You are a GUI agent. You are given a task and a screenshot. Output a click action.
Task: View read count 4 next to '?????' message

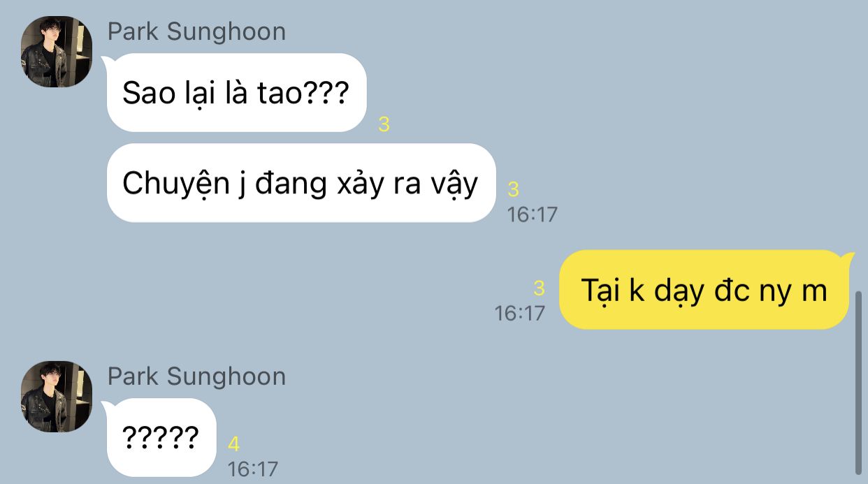pos(234,443)
